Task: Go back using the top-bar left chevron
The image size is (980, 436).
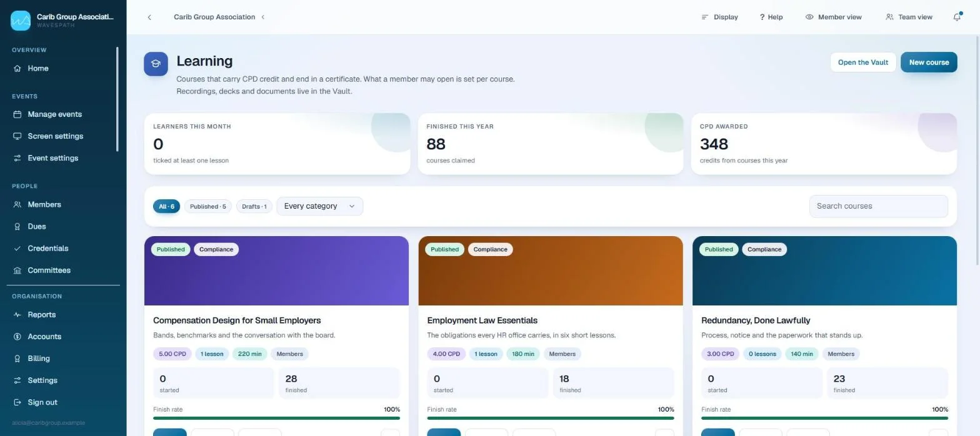Action: 149,17
